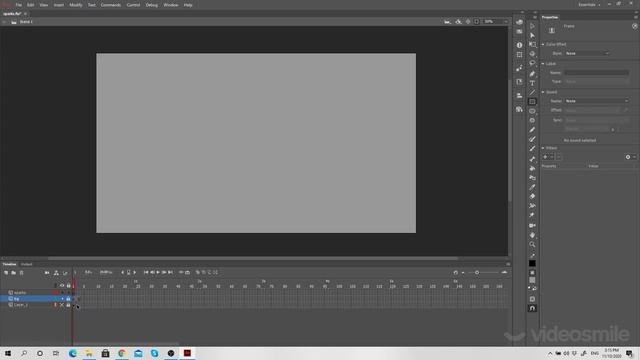Image resolution: width=640 pixels, height=360 pixels.
Task: Select the Eraser tool
Action: [x=532, y=196]
